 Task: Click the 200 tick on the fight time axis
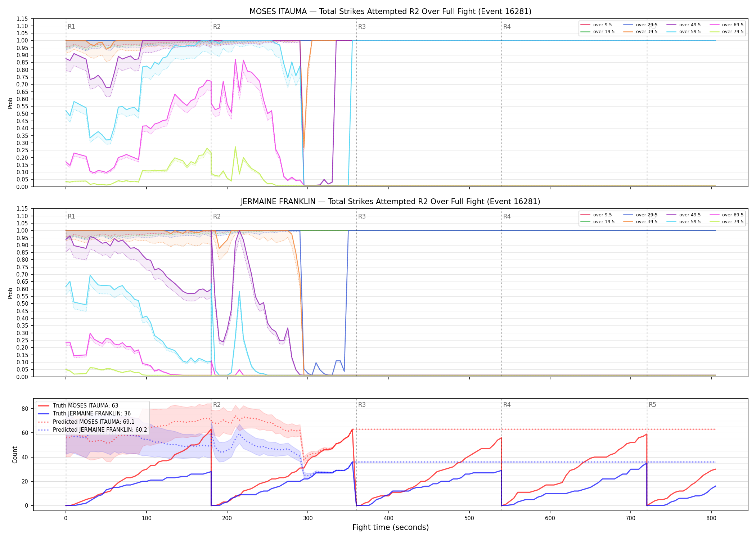[227, 518]
